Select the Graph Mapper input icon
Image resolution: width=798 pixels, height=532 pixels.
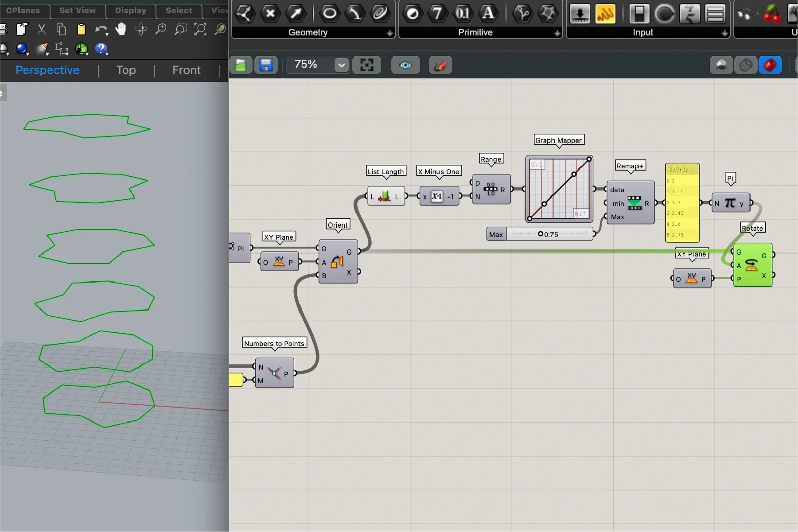(x=605, y=14)
